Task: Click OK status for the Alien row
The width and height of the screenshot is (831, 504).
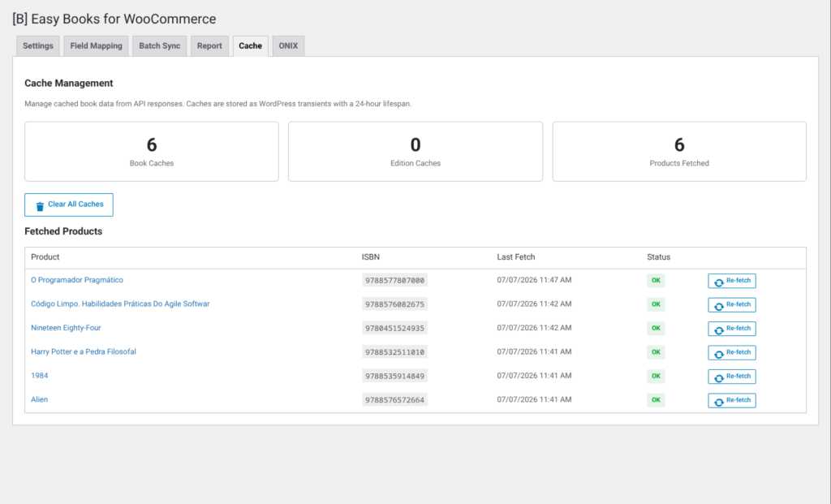Action: point(656,399)
